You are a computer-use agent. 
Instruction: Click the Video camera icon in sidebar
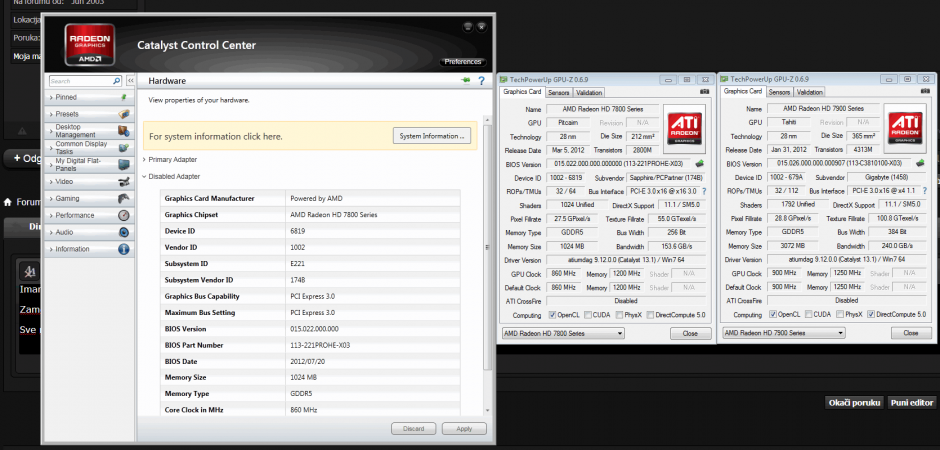point(124,182)
